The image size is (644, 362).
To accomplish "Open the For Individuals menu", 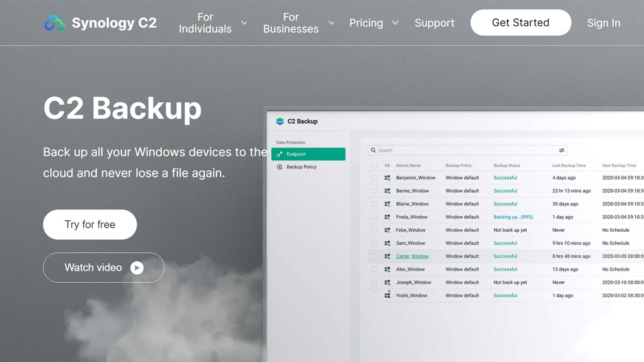I will [x=205, y=23].
